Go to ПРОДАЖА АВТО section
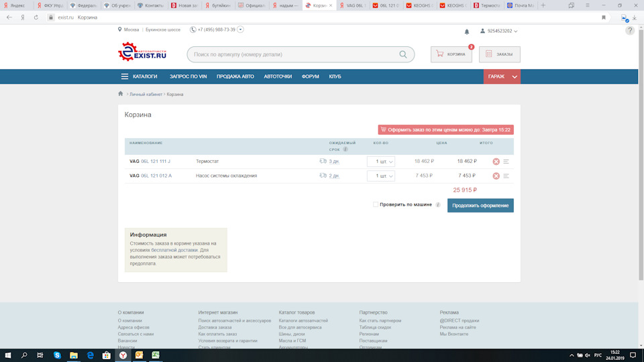This screenshot has height=362, width=644. click(235, 76)
